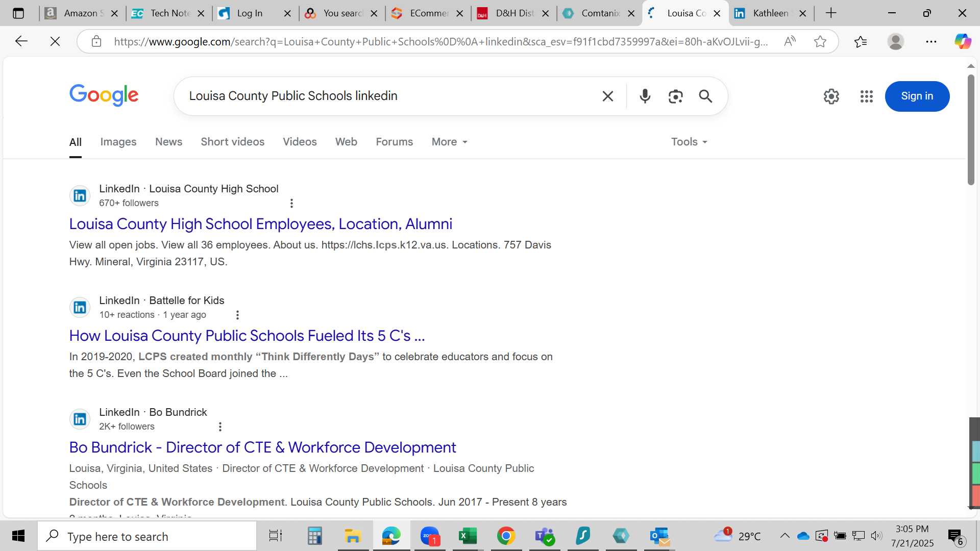This screenshot has height=551, width=980.
Task: Click the Sign in button
Action: tap(917, 96)
